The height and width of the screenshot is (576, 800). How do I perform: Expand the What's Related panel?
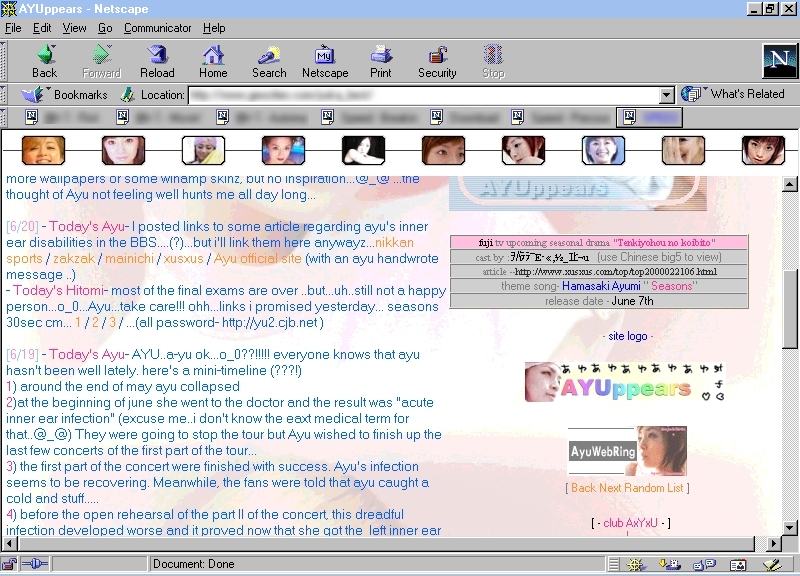coord(735,94)
